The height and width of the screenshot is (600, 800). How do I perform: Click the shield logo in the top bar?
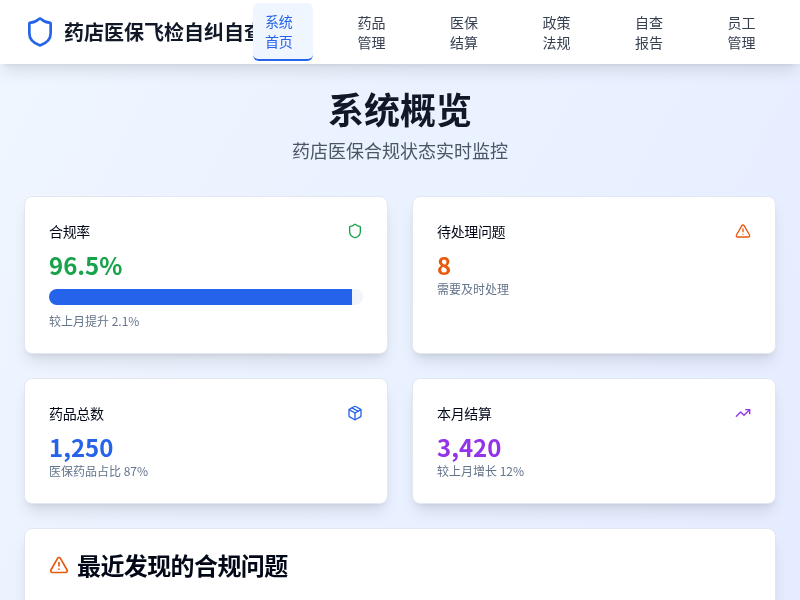coord(38,30)
